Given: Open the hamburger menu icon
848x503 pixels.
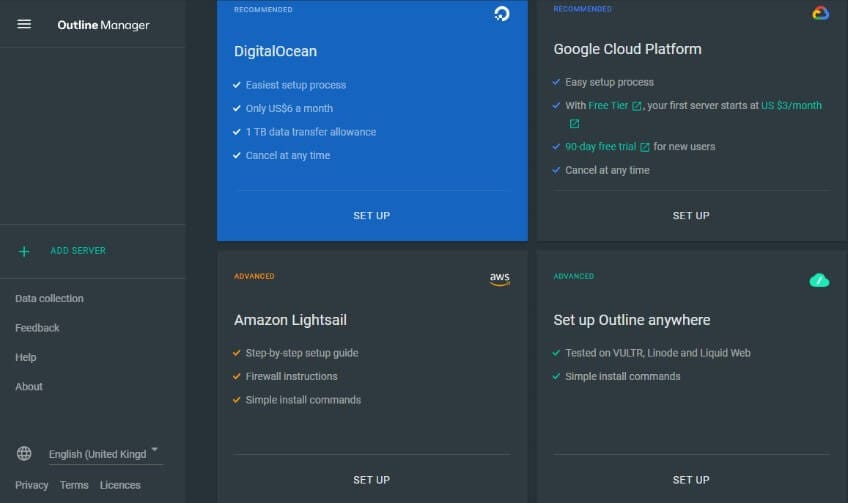Looking at the screenshot, I should [x=24, y=24].
